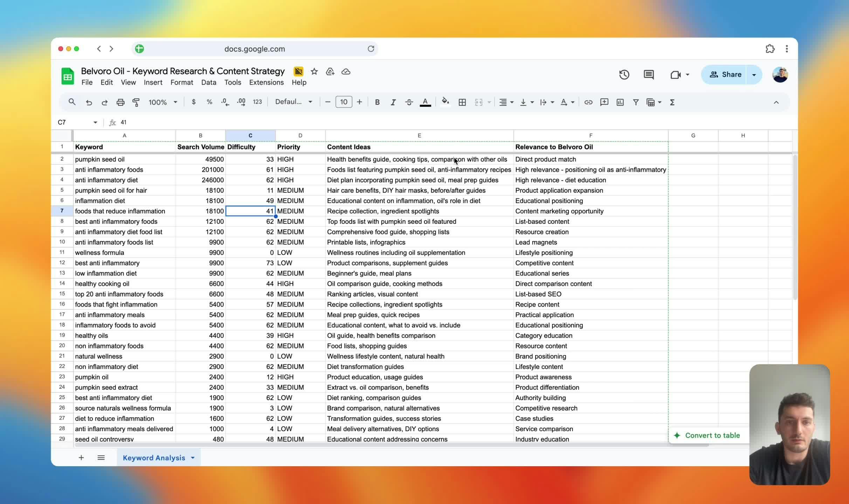The height and width of the screenshot is (504, 849).
Task: Go back in browser
Action: pos(99,49)
